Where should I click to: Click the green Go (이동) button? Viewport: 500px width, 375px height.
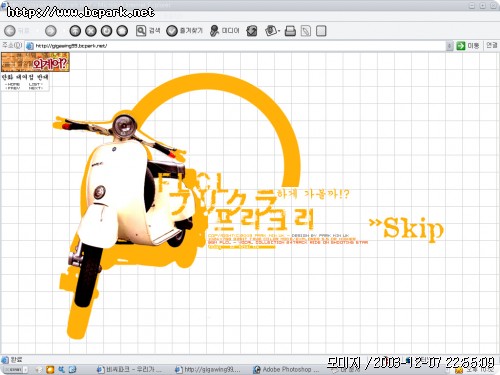point(468,46)
